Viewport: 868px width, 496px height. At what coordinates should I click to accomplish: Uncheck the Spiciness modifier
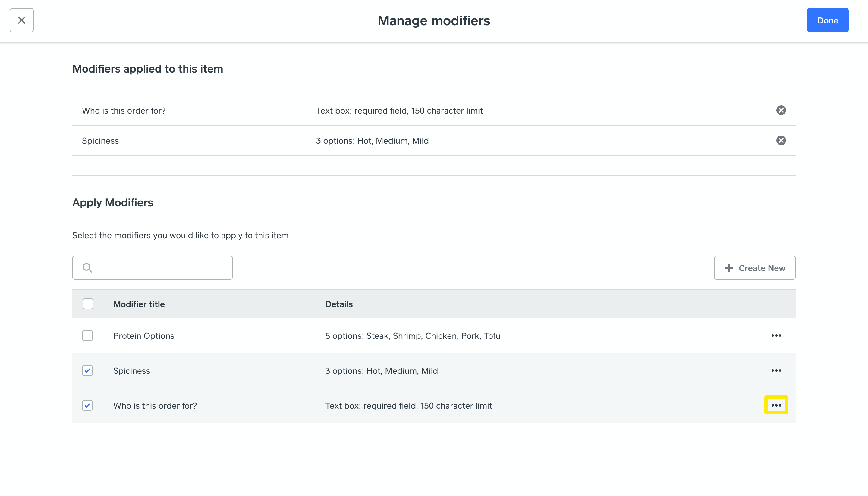pos(88,371)
